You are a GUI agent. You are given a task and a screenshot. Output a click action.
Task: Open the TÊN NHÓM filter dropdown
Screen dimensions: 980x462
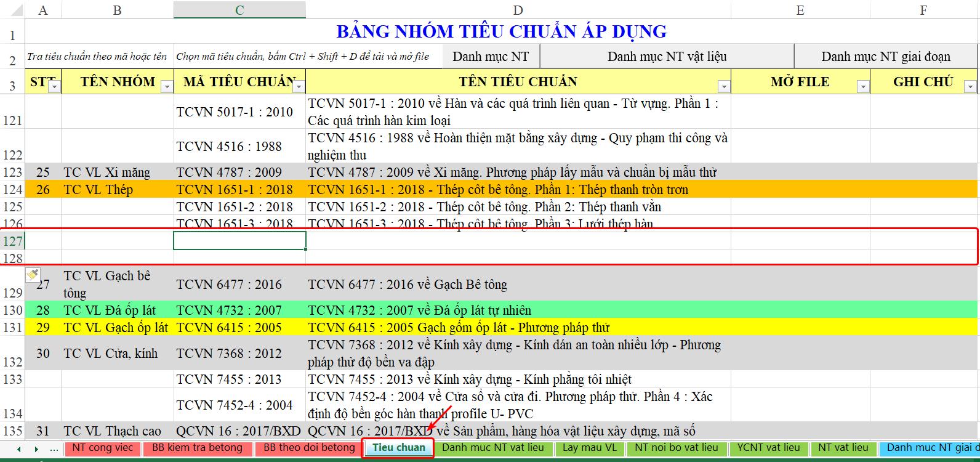pos(167,87)
